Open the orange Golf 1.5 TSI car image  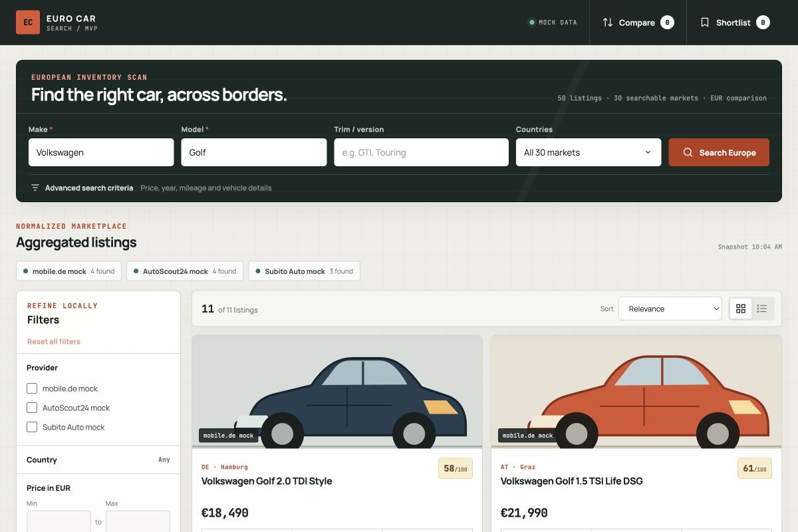(x=636, y=392)
